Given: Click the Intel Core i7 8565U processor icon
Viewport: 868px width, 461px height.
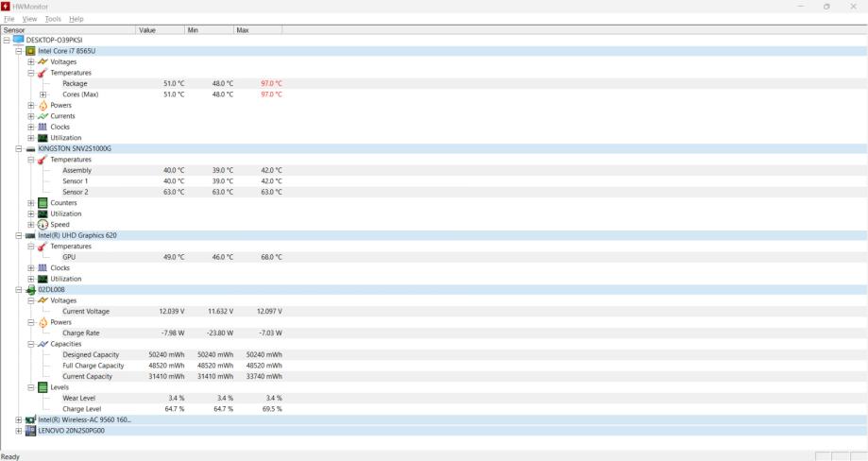Looking at the screenshot, I should click(x=31, y=51).
